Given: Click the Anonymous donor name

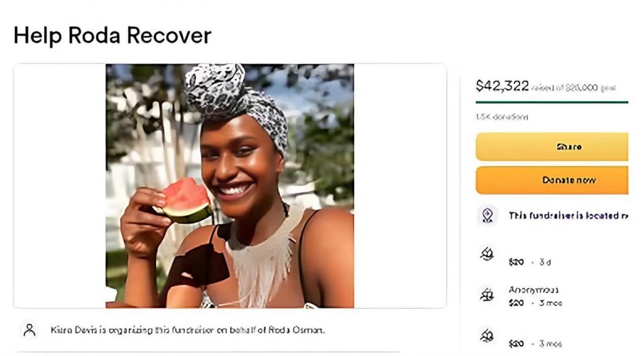Looking at the screenshot, I should [x=533, y=290].
